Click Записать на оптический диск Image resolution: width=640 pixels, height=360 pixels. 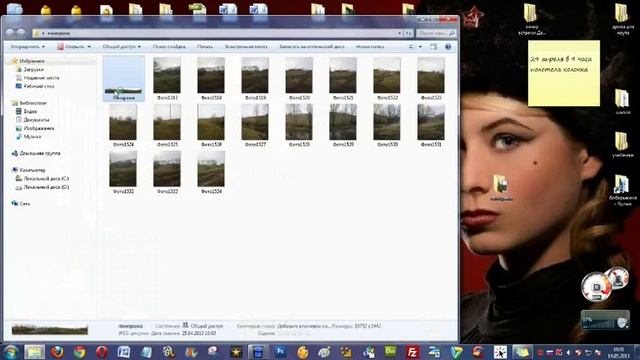312,47
